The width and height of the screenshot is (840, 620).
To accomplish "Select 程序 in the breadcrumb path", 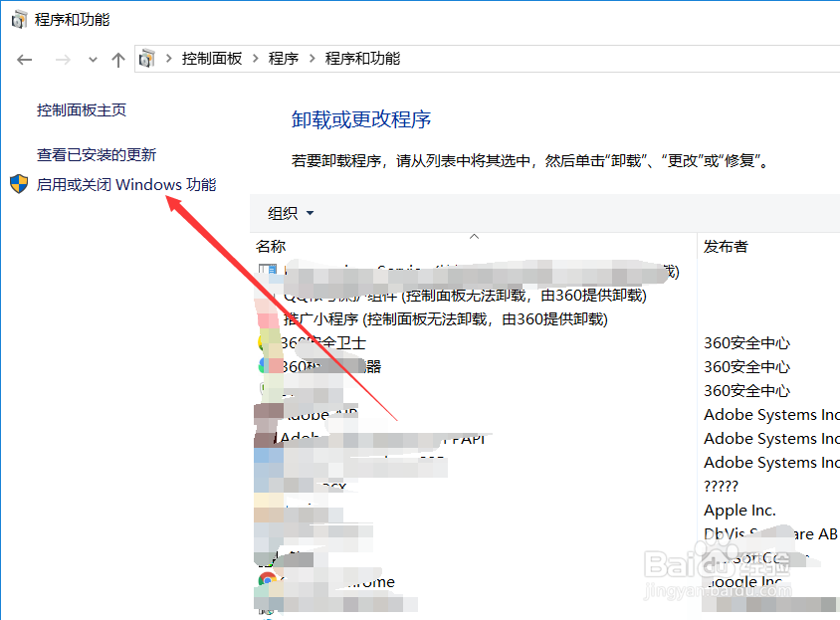I will coord(284,58).
